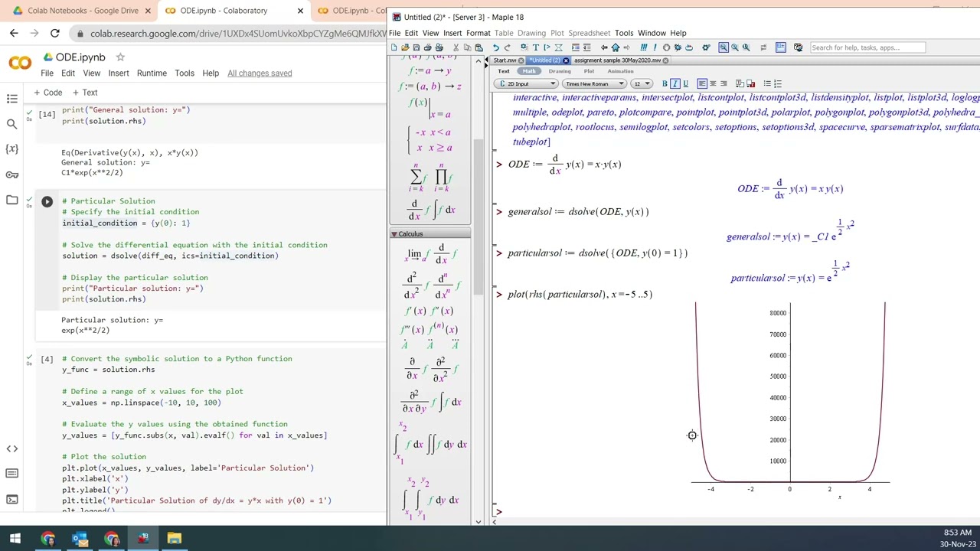Click the Maple restart kernel icon
980x551 pixels.
[x=688, y=47]
